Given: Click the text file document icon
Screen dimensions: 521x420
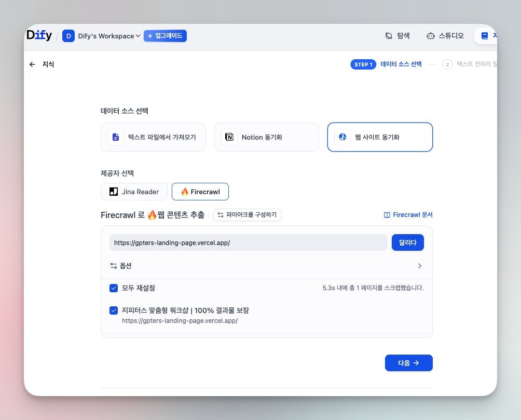Looking at the screenshot, I should (116, 137).
